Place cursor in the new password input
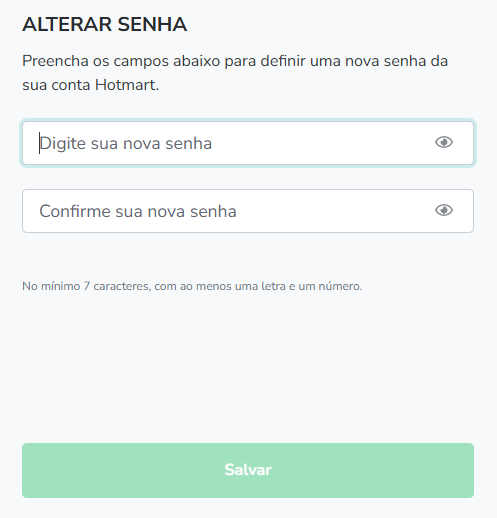This screenshot has width=497, height=518. [x=248, y=143]
